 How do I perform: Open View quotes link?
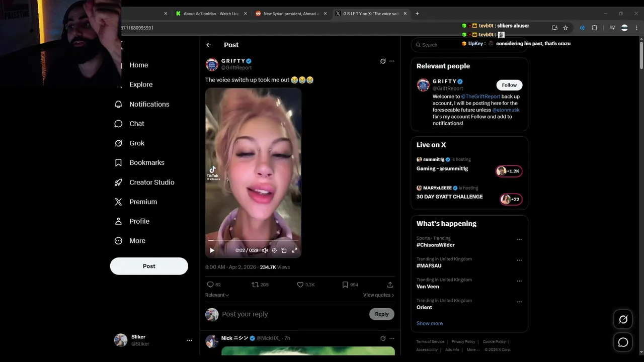[x=378, y=295]
